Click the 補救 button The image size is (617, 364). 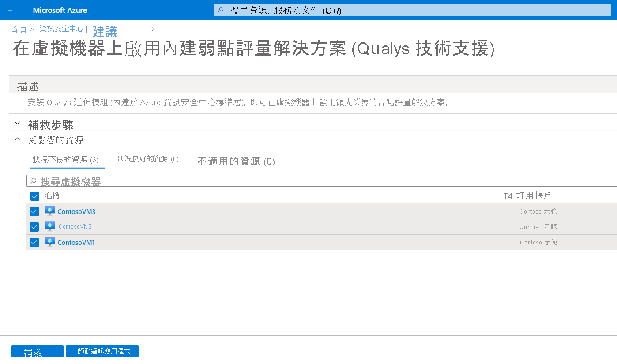38,352
